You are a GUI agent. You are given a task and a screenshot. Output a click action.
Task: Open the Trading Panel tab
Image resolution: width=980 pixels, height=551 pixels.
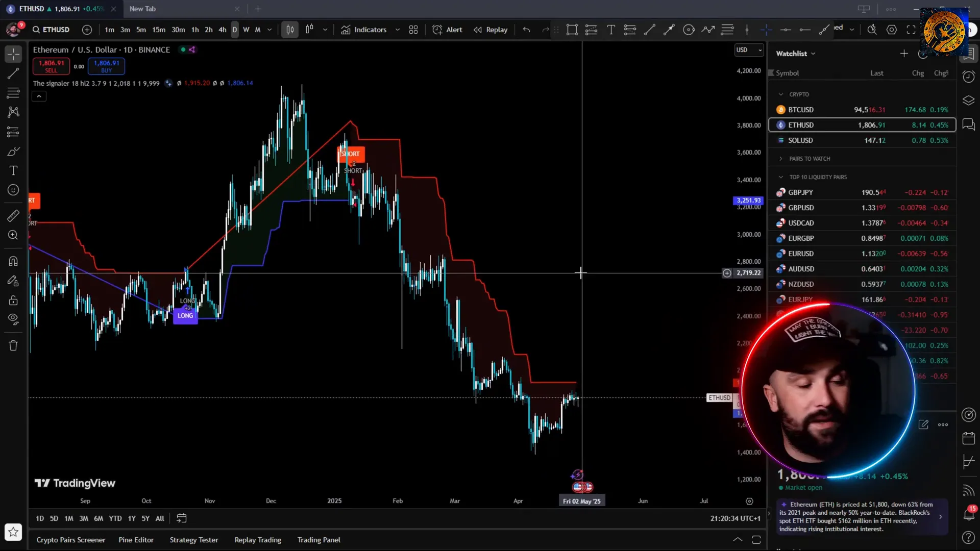[x=319, y=540]
